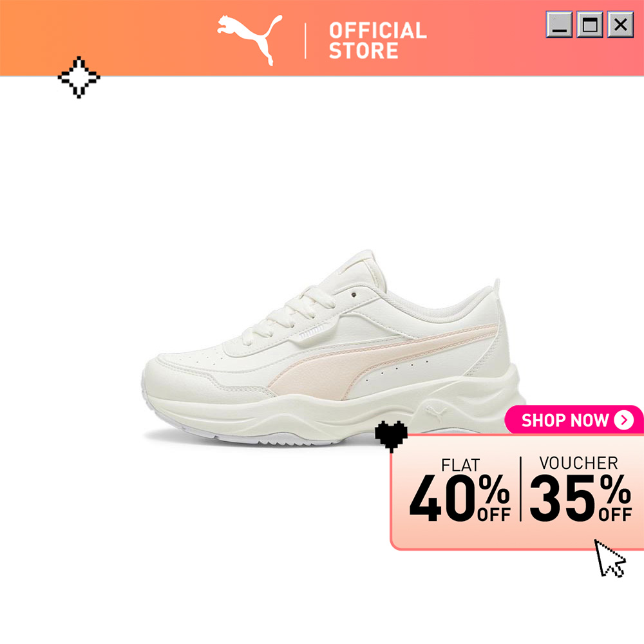Click the Official Store header text
This screenshot has width=644, height=644.
tap(378, 40)
